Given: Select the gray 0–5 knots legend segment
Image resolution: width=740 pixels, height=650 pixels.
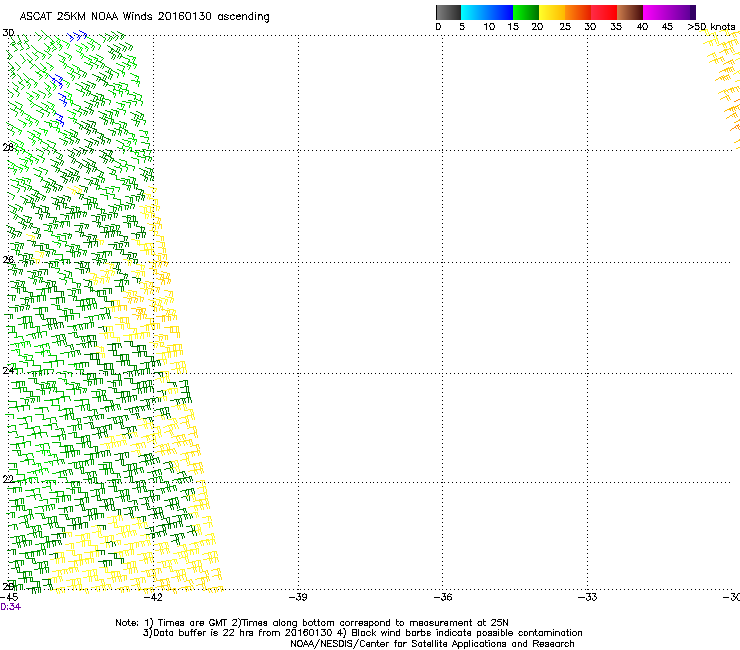Looking at the screenshot, I should coord(448,12).
